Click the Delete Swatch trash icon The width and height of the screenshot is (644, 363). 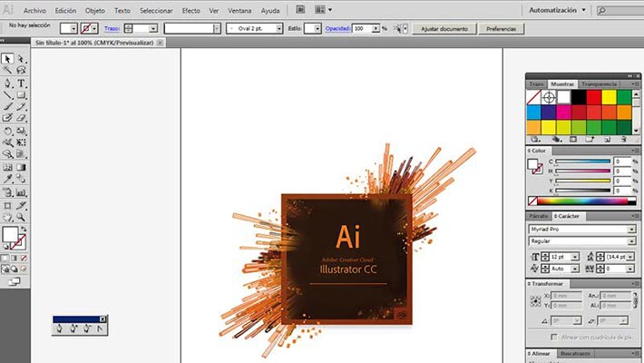pyautogui.click(x=623, y=140)
